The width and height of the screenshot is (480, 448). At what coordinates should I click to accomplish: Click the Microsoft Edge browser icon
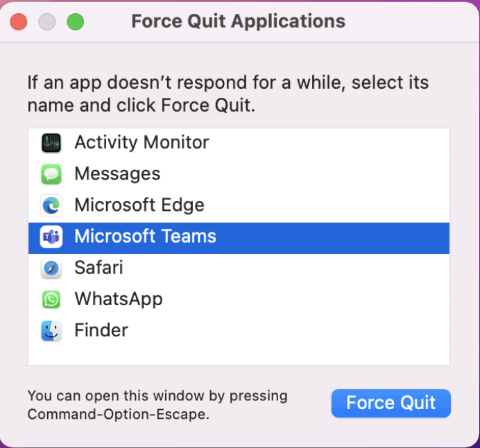point(51,205)
